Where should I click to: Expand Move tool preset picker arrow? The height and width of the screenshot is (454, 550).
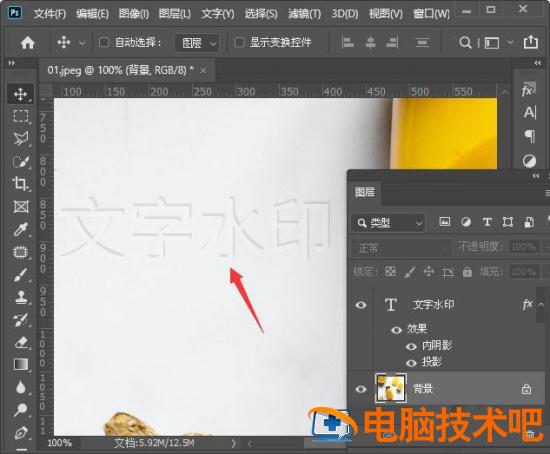82,43
